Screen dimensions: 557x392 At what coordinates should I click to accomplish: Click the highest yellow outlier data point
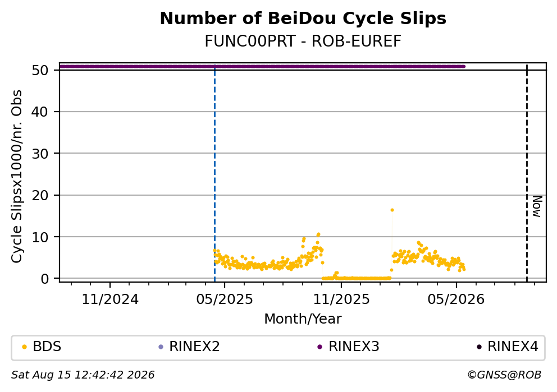tap(392, 210)
